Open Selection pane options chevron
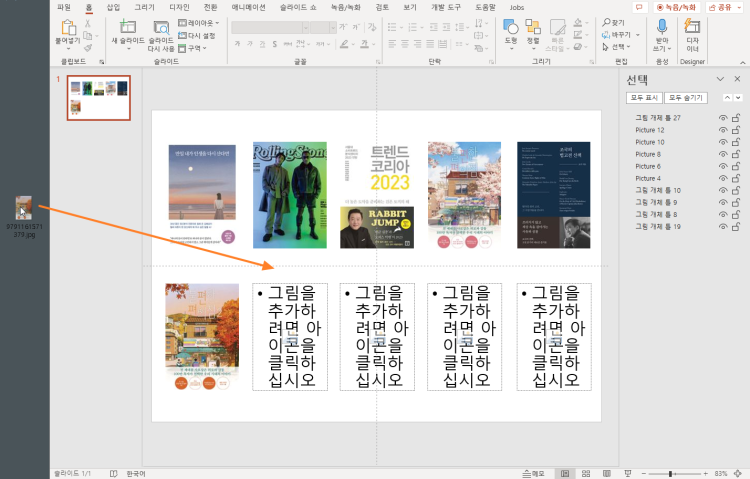 point(720,79)
